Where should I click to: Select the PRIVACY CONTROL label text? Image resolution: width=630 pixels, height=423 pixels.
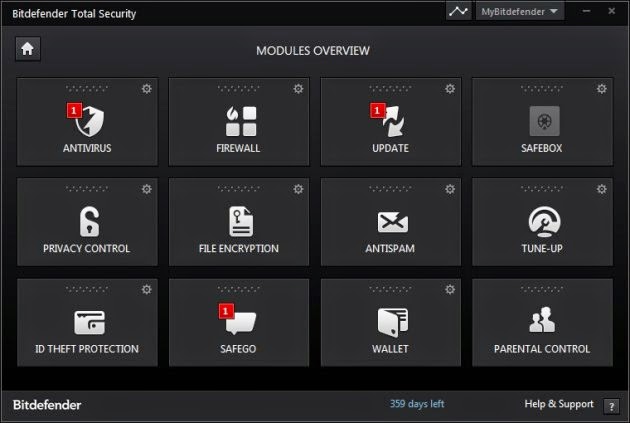(x=87, y=249)
